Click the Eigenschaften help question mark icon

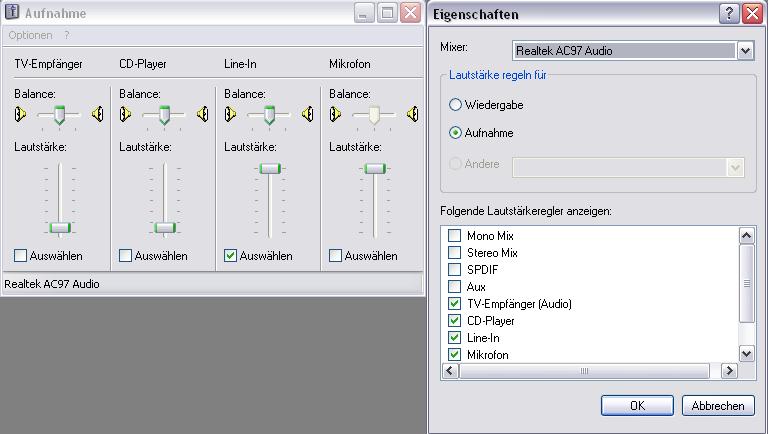(729, 13)
